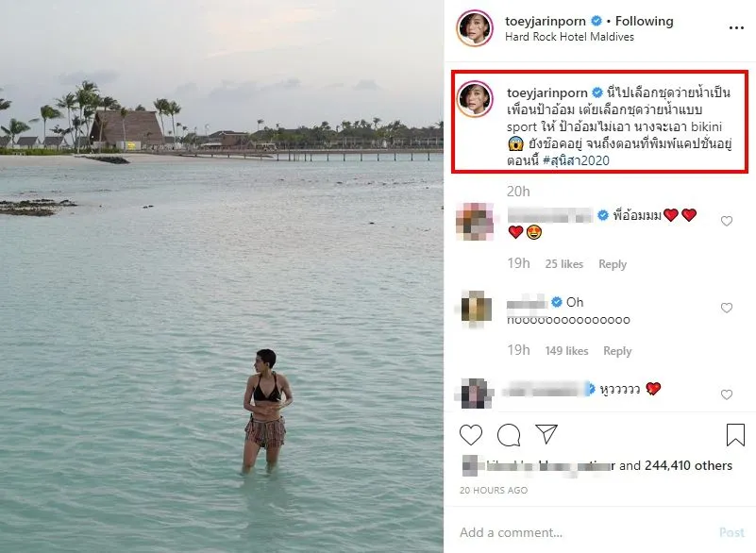Share post via paper plane icon
The image size is (756, 553).
point(546,434)
